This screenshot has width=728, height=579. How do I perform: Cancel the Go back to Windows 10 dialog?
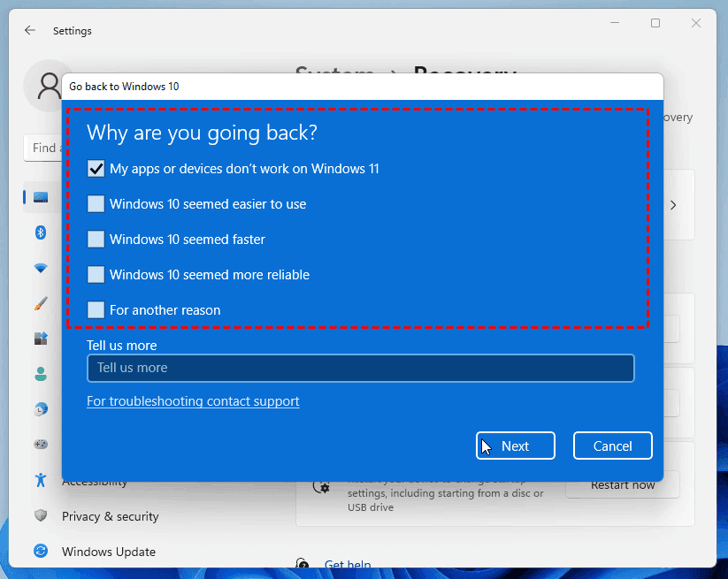point(612,446)
